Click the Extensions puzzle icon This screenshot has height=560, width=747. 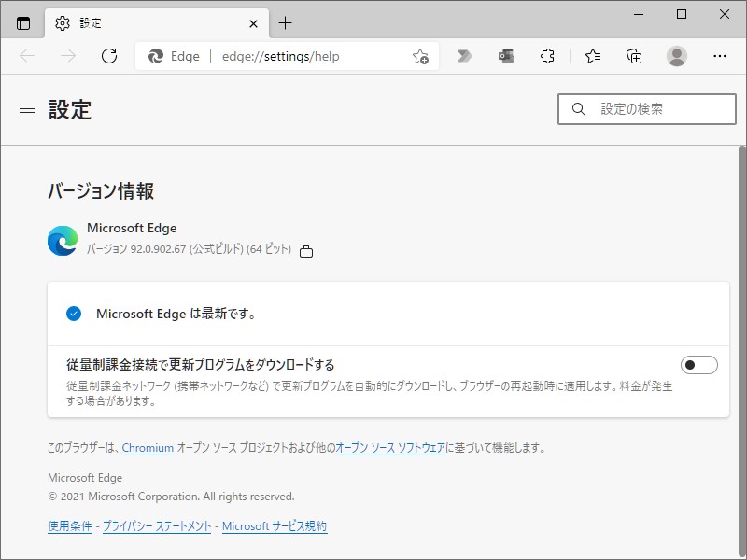(x=547, y=56)
